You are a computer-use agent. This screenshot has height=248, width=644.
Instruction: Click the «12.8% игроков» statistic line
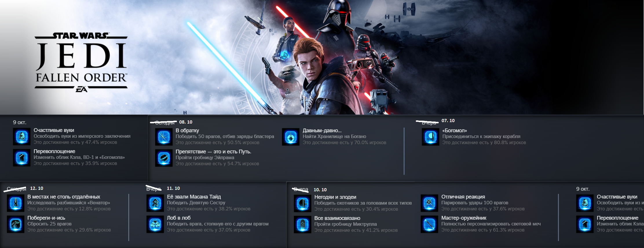pyautogui.click(x=69, y=209)
